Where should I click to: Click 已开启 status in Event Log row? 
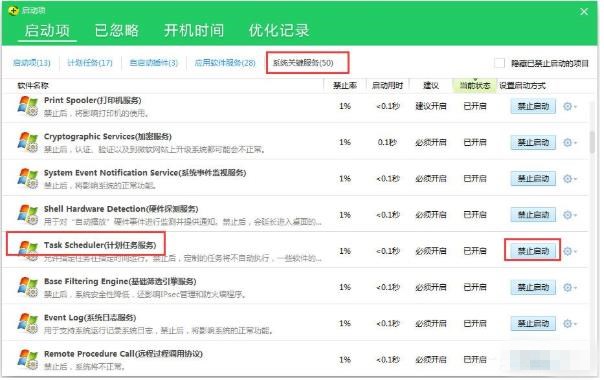(x=475, y=324)
